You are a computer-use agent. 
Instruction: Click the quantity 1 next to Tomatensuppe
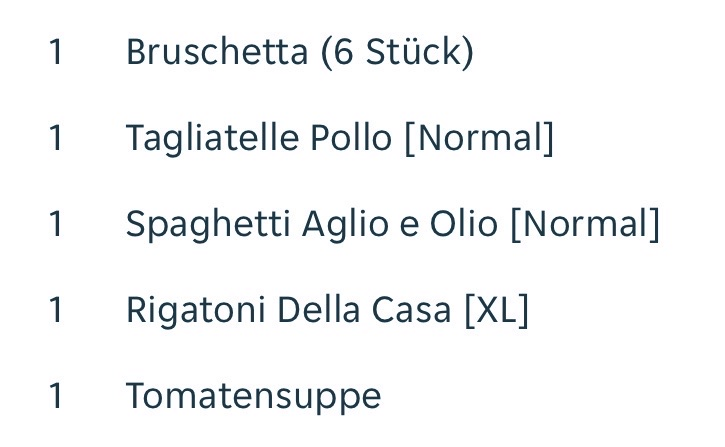click(55, 396)
